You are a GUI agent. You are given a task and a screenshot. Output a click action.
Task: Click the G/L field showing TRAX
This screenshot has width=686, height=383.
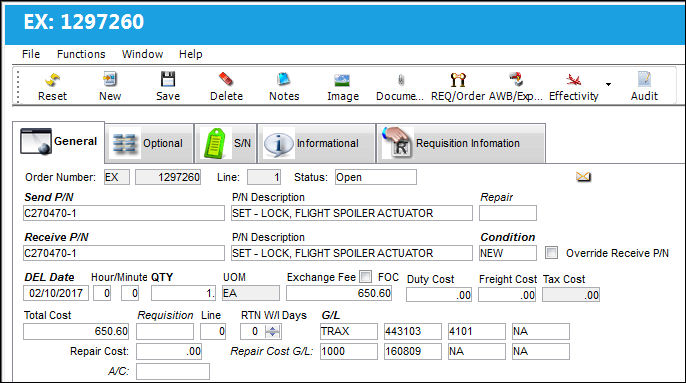[x=349, y=331]
